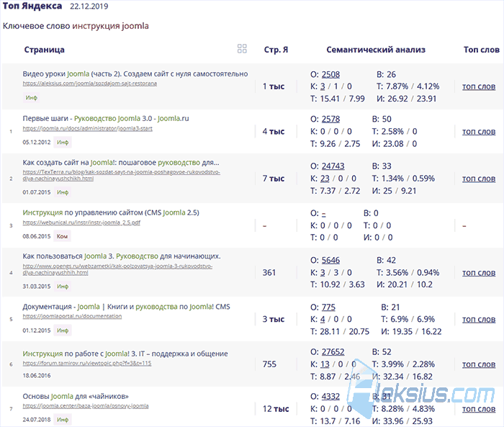This screenshot has height=427, width=504.
Task: Open the TexTerra.ru blog URL link
Action: [x=121, y=175]
